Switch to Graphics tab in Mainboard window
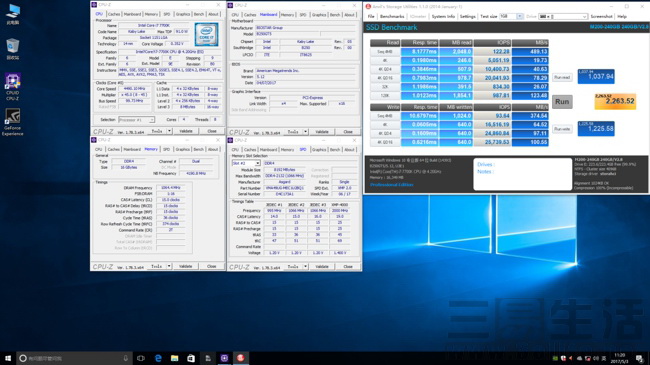Image resolution: width=650 pixels, height=365 pixels. 319,15
